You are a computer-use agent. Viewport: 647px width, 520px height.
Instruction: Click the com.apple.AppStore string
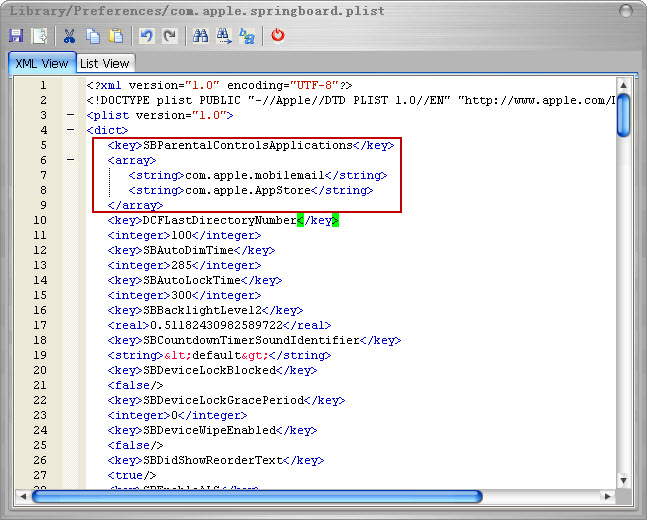tap(248, 190)
